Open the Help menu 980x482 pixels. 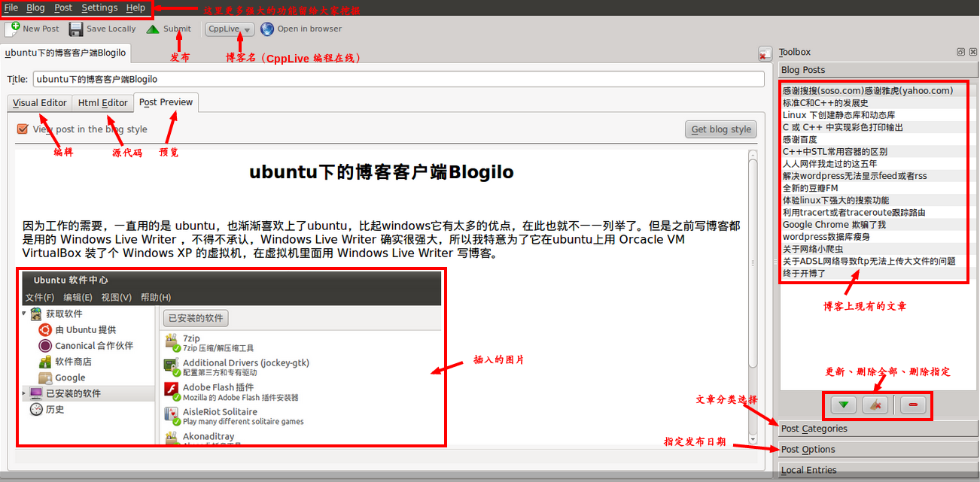pyautogui.click(x=135, y=8)
